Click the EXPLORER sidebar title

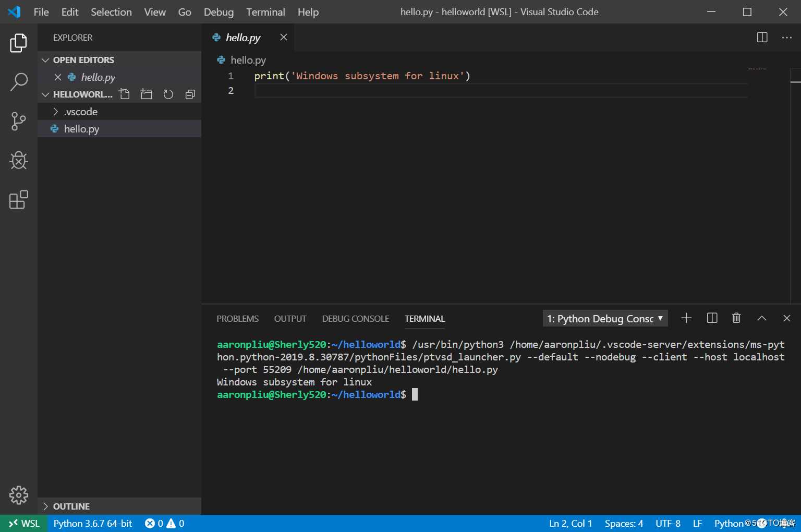pos(72,38)
